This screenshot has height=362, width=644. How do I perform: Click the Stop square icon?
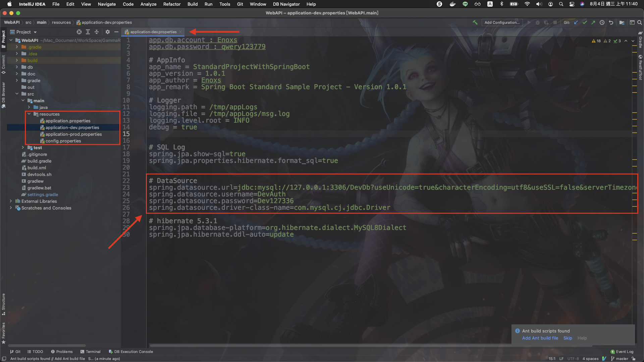pos(555,22)
